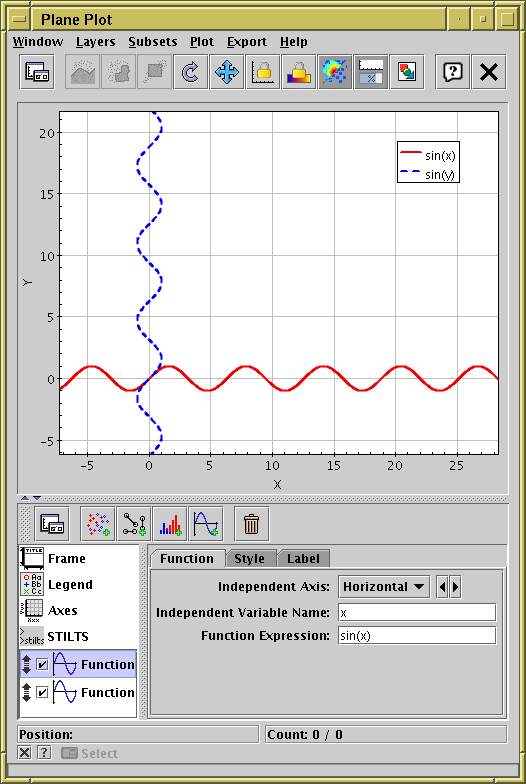Select the bottom unhighlighted Function layer
The image size is (526, 784).
click(x=78, y=692)
